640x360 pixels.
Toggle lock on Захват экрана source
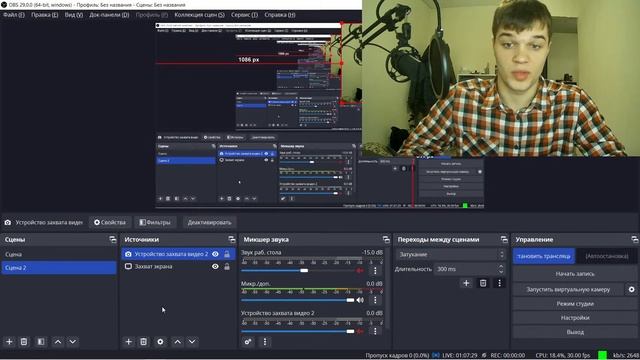coord(227,266)
